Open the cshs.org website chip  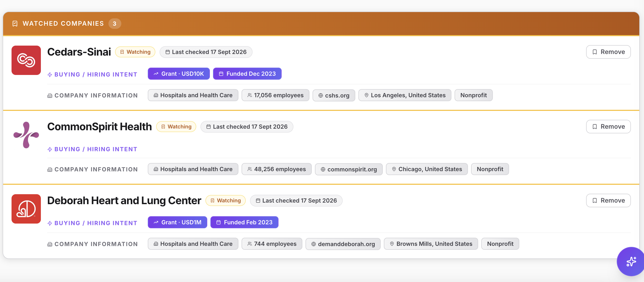334,95
